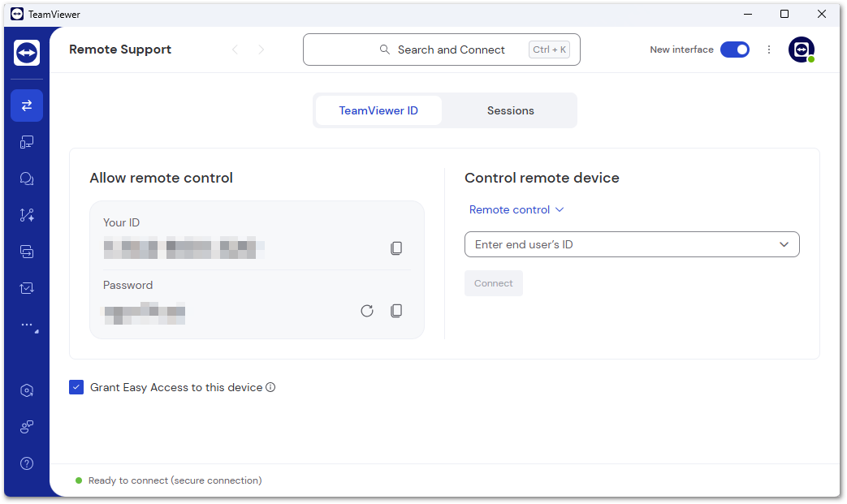847x504 pixels.
Task: Uncheck Grant Easy Access to this device
Action: pyautogui.click(x=76, y=387)
